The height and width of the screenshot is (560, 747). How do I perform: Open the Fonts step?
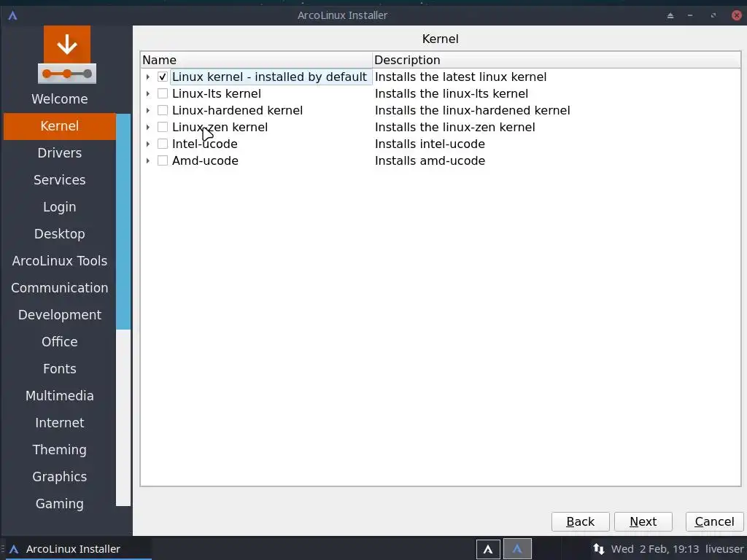pos(60,369)
